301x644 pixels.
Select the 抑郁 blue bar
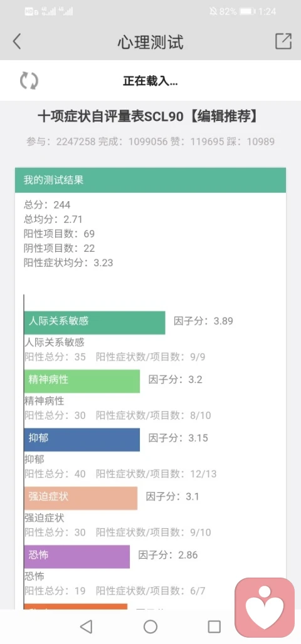coord(82,440)
